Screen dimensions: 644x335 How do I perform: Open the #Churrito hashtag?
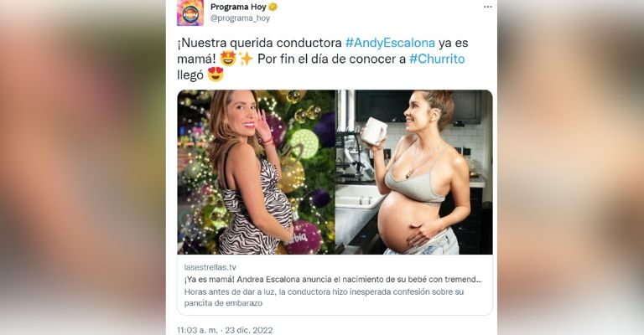coord(437,59)
